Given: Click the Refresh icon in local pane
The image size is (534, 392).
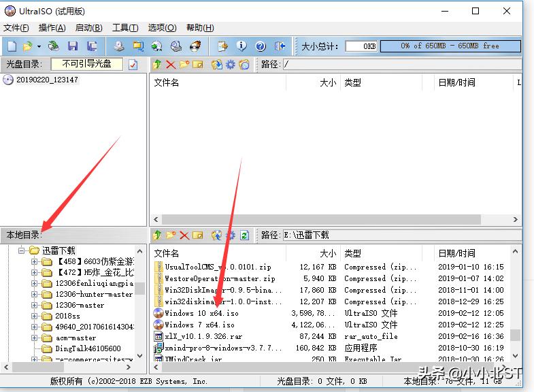Looking at the screenshot, I should point(244,235).
